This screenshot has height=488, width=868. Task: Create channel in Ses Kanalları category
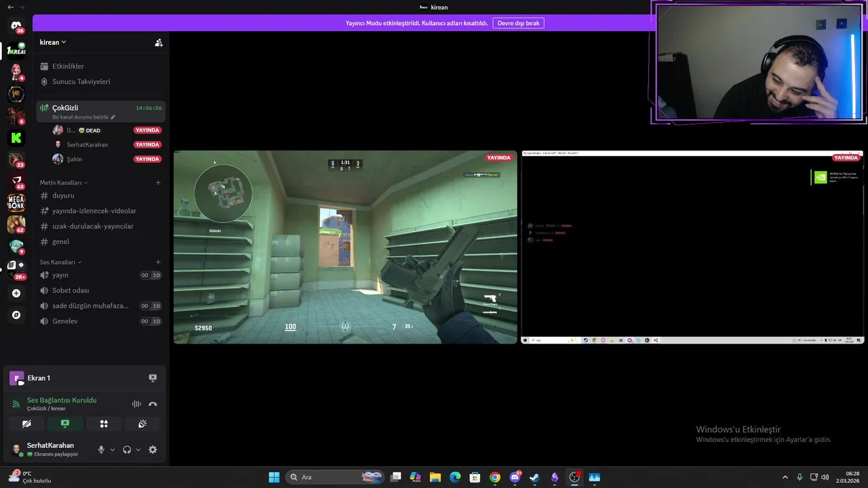pos(158,262)
